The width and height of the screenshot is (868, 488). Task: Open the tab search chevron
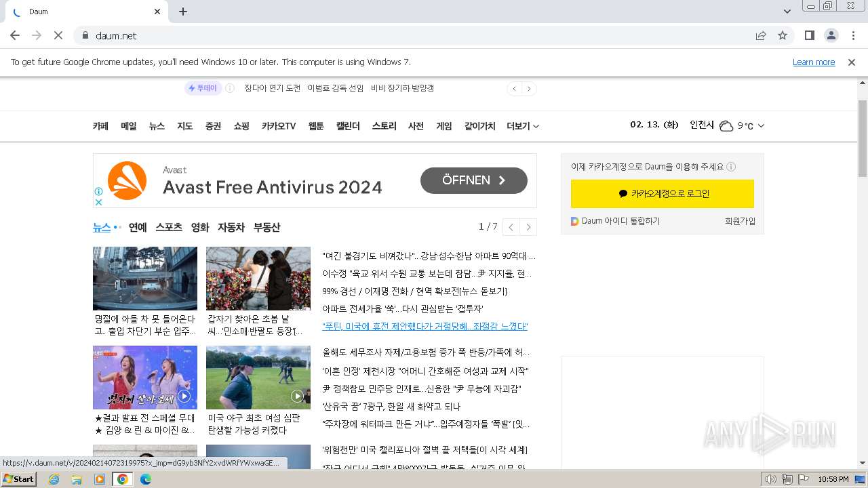(787, 12)
